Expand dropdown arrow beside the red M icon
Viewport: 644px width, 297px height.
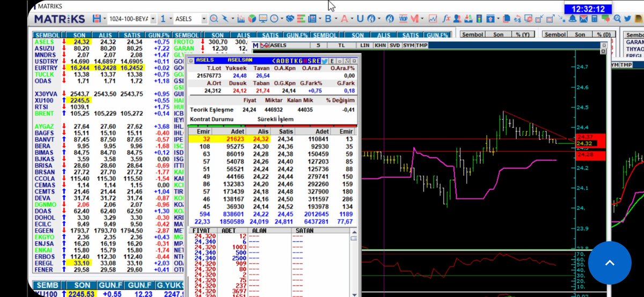pyautogui.click(x=422, y=19)
